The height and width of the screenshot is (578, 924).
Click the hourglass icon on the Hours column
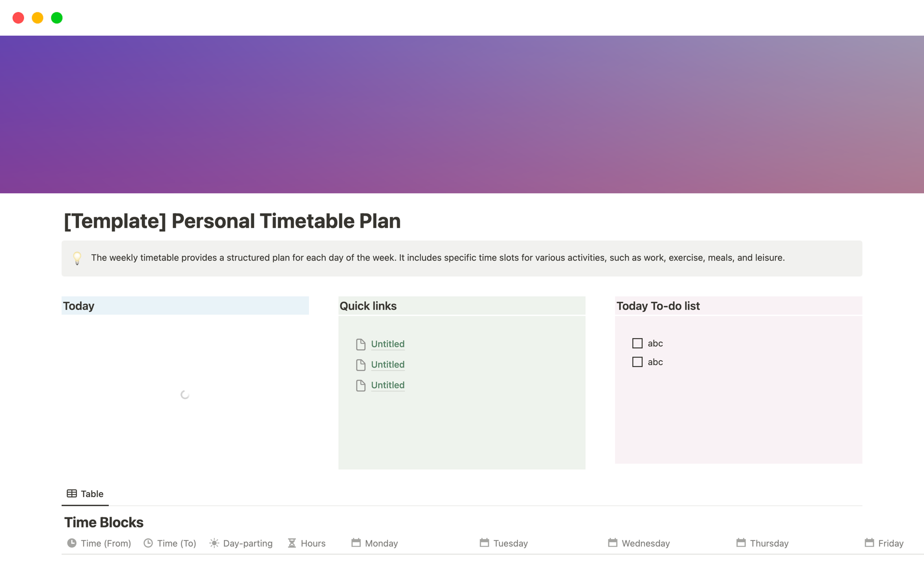(x=292, y=543)
